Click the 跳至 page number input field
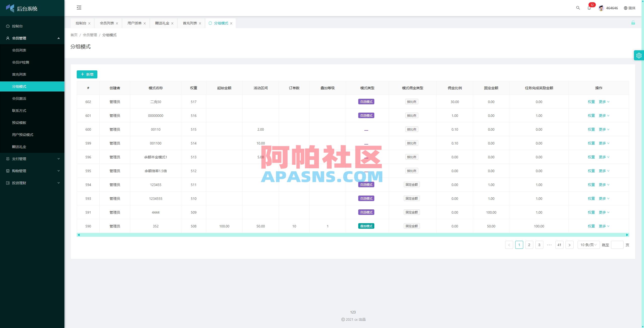 [x=617, y=245]
